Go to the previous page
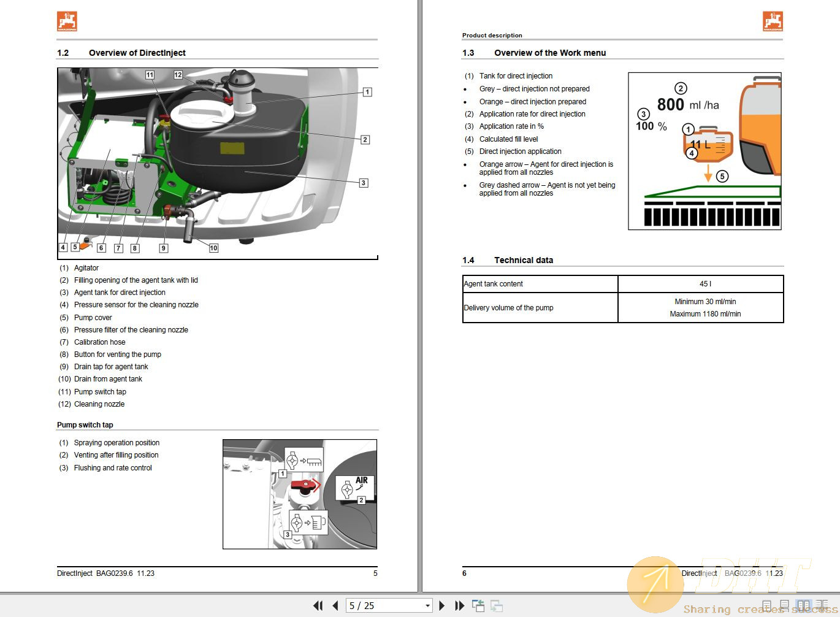This screenshot has height=617, width=840. pos(335,605)
